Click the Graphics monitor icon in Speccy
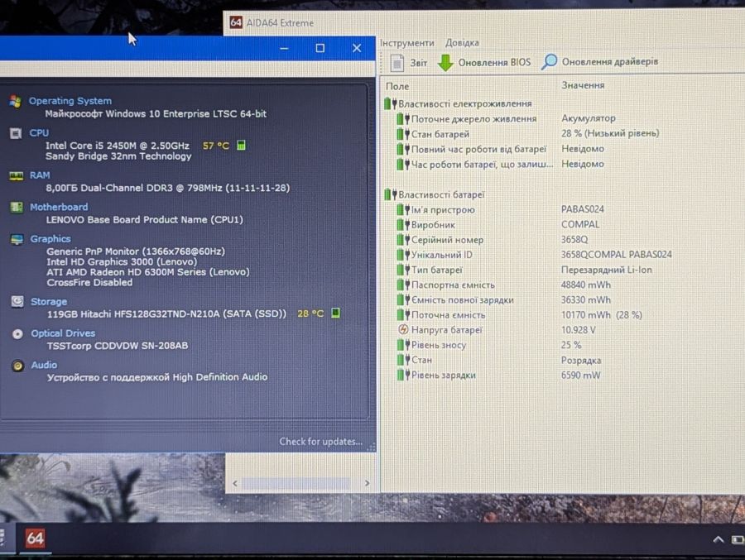Screen dimensions: 745x560 point(17,239)
